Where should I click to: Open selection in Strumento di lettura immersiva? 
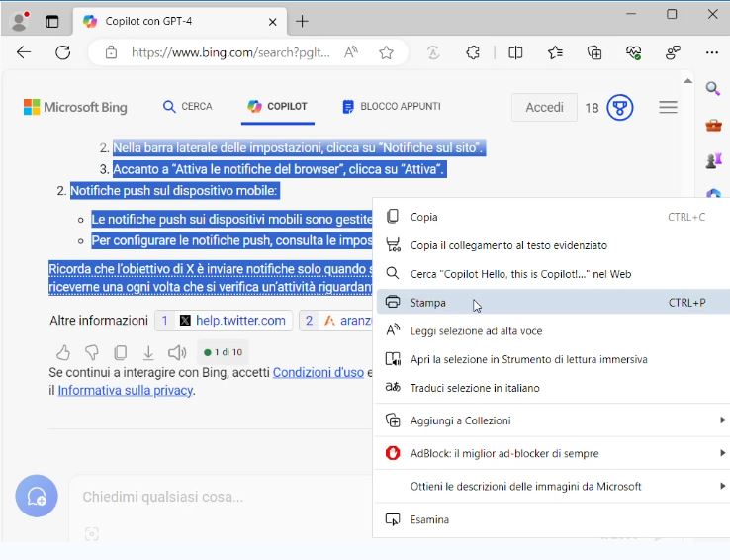click(x=551, y=359)
